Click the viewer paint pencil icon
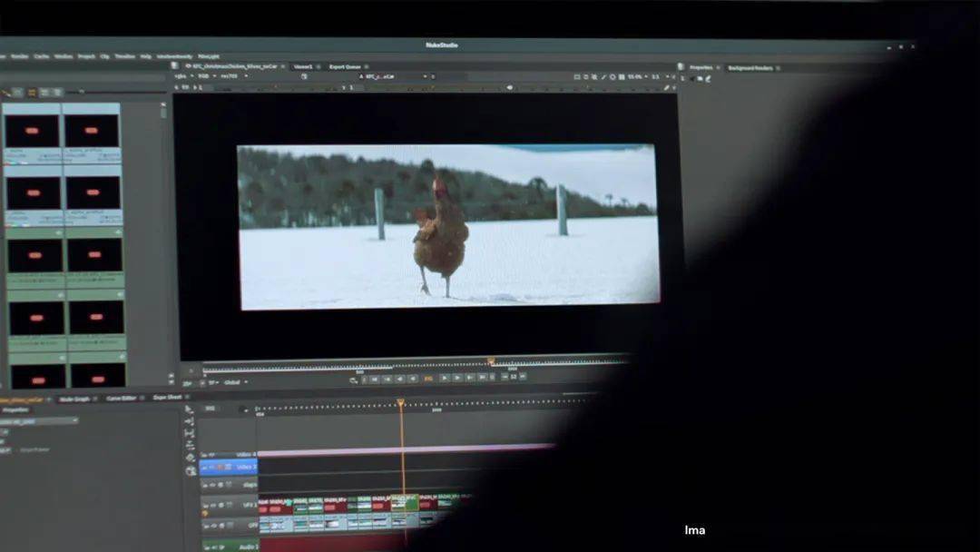The image size is (980, 552). [x=666, y=88]
